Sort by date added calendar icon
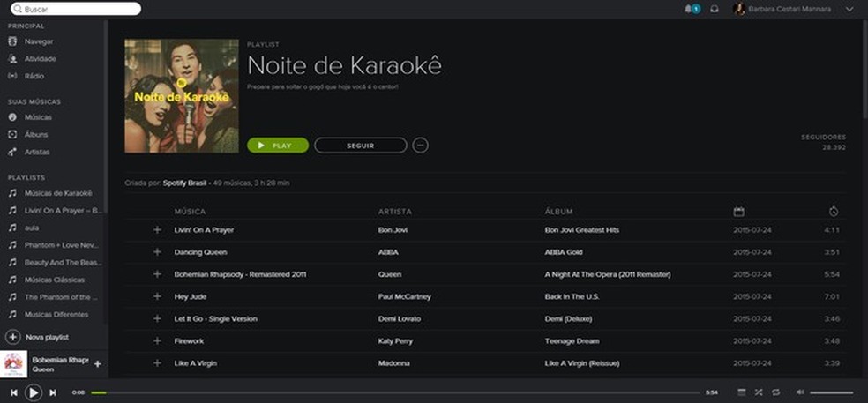 tap(738, 212)
